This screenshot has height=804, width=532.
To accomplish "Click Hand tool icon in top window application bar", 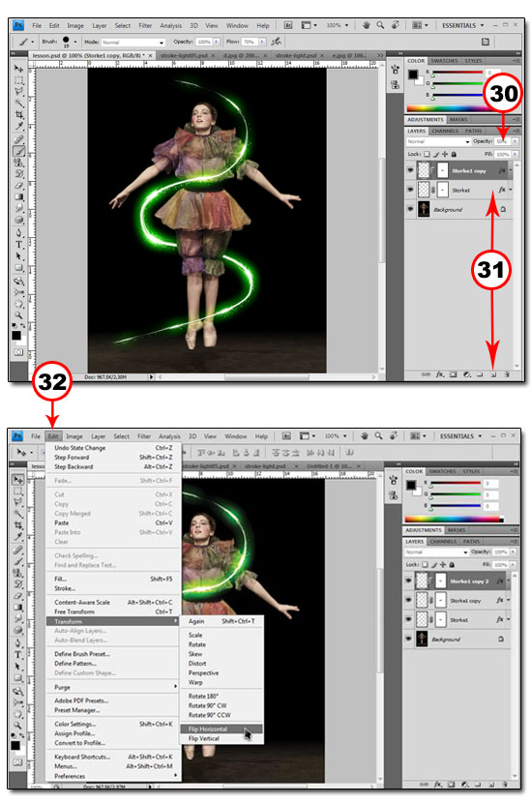I will (x=366, y=25).
